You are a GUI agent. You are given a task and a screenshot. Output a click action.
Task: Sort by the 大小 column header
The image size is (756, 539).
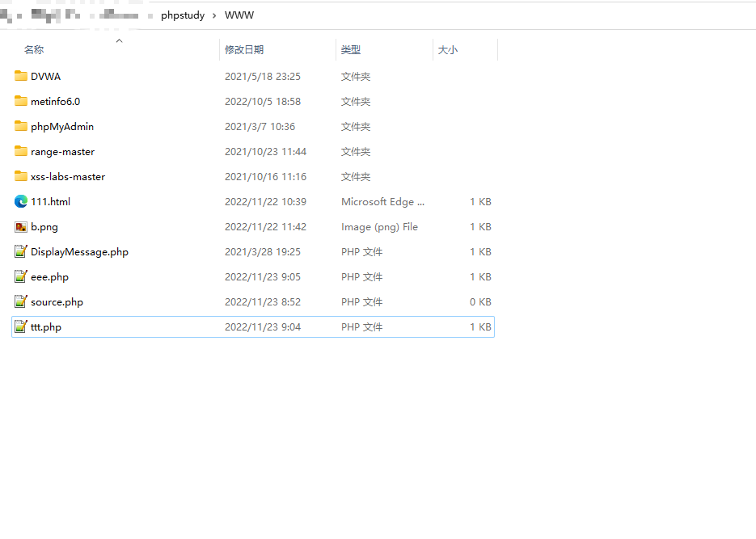tap(447, 49)
